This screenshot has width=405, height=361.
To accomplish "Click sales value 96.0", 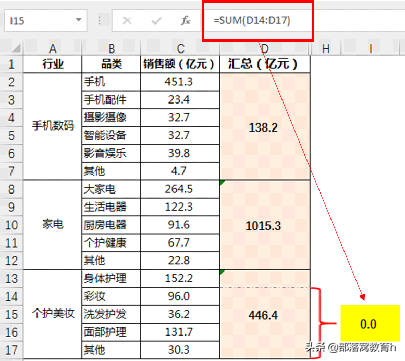I will pyautogui.click(x=180, y=296).
